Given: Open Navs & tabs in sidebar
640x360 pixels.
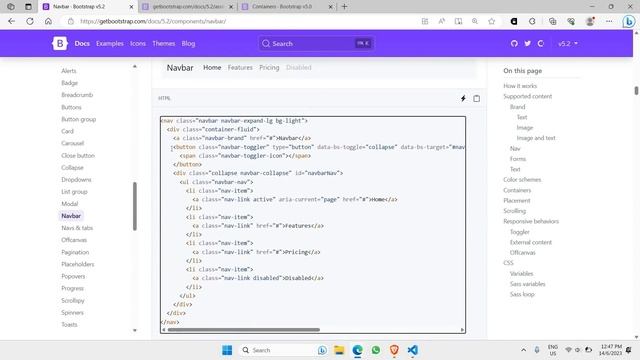Looking at the screenshot, I should pyautogui.click(x=77, y=228).
